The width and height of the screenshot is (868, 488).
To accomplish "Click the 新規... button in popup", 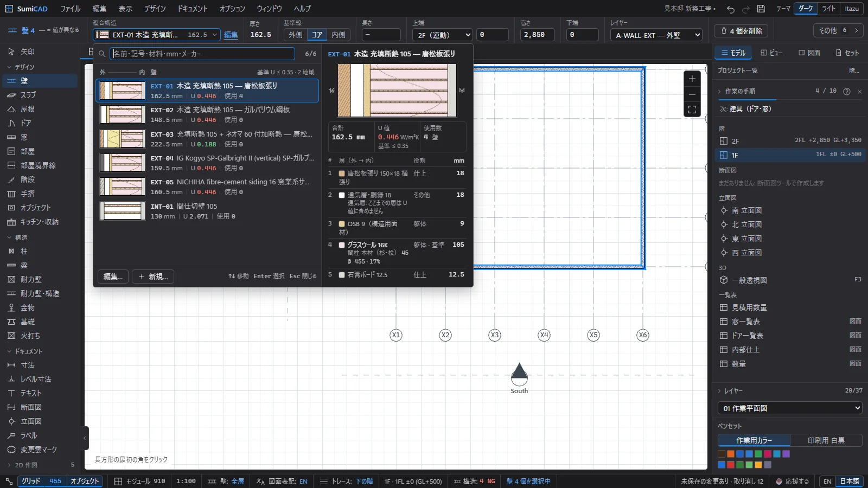I will (153, 277).
